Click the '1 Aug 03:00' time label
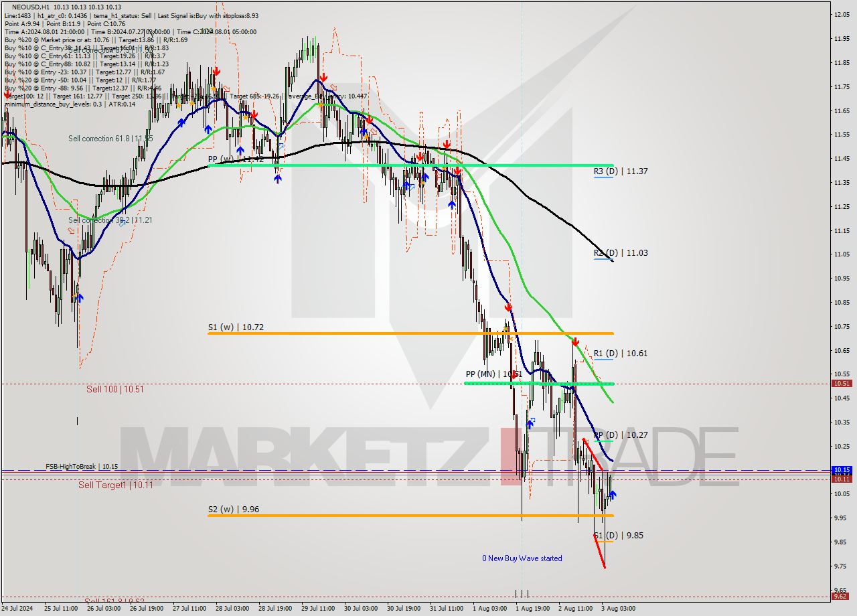The width and height of the screenshot is (857, 616). pos(489,609)
